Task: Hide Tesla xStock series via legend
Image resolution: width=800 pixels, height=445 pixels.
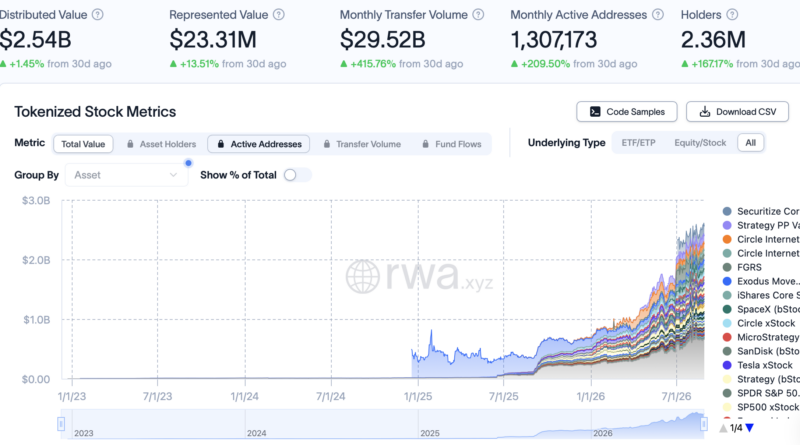Action: point(758,365)
